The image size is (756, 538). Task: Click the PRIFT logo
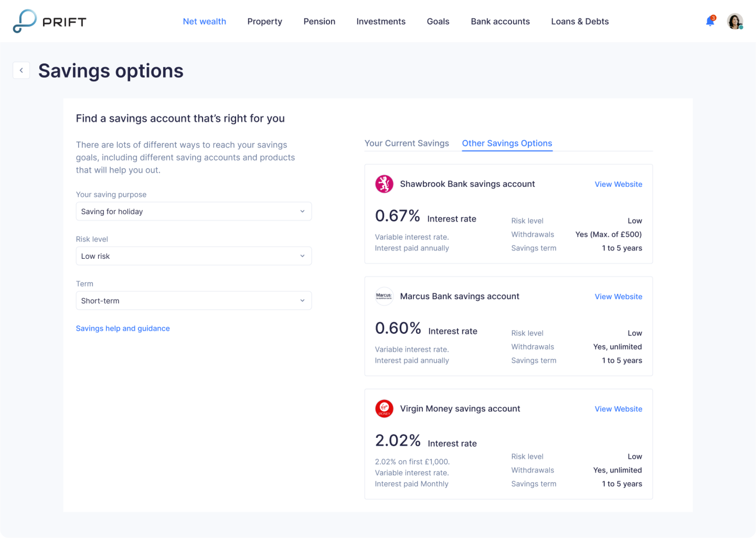pos(49,21)
